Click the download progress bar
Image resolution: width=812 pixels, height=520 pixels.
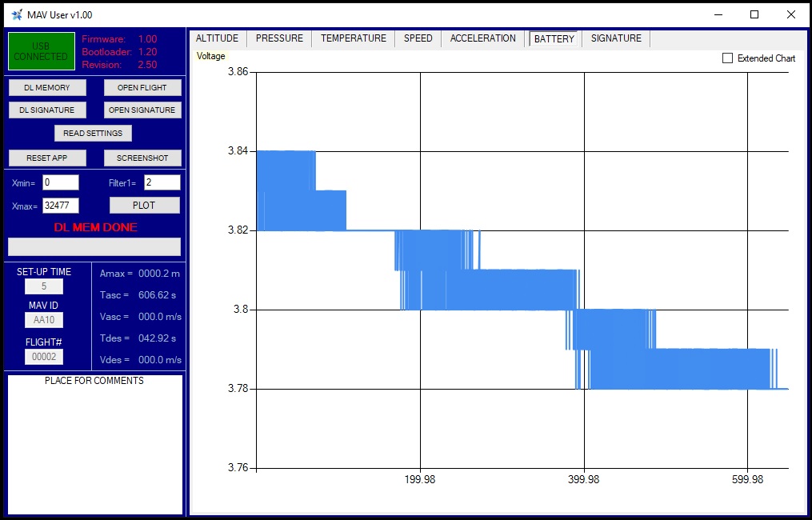coord(94,246)
